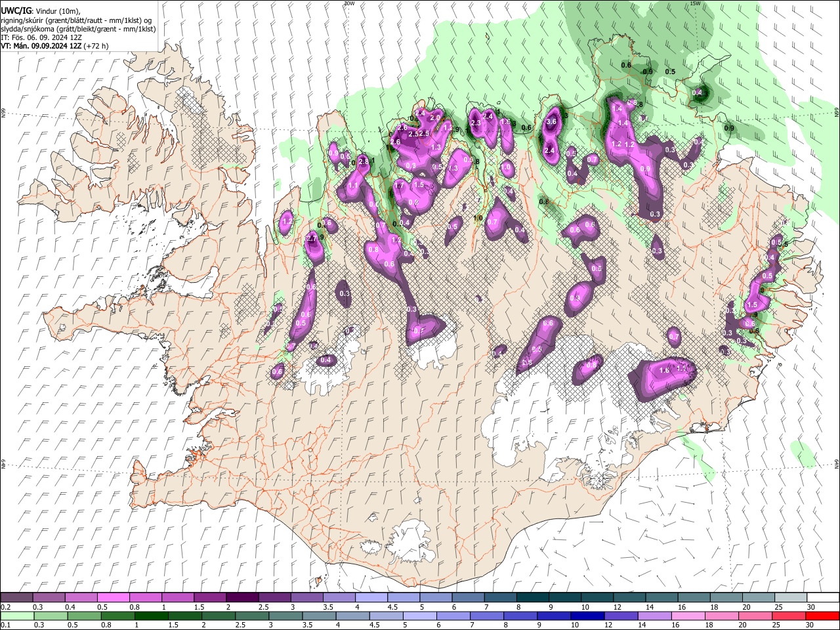Click the light pink swatch labeled 16 in rain legend

pyautogui.click(x=688, y=616)
